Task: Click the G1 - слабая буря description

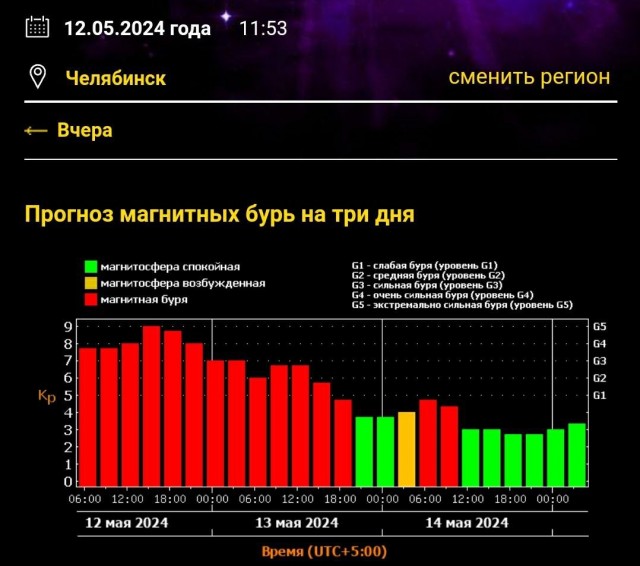Action: coord(424,266)
